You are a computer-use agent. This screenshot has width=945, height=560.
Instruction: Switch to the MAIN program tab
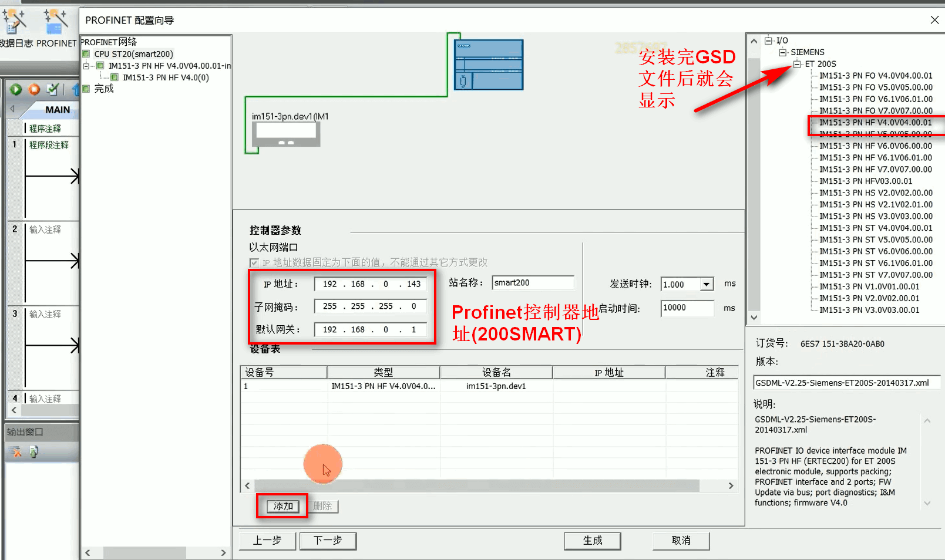(57, 110)
